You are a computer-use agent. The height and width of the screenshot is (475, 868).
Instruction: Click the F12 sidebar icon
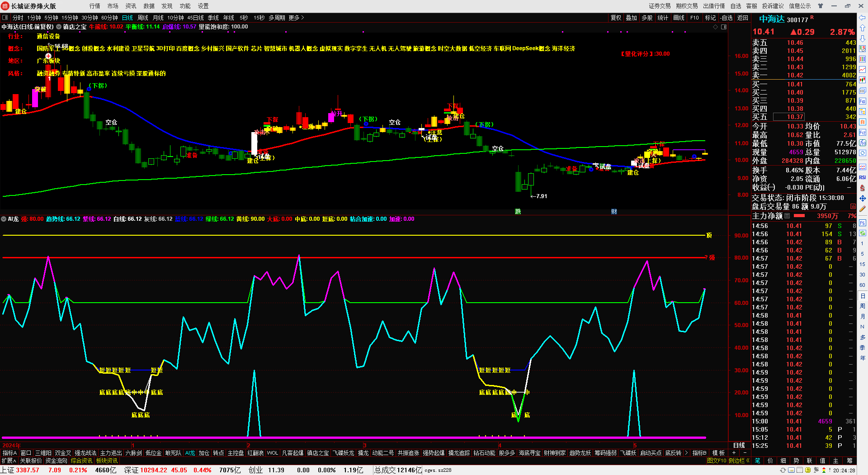click(863, 133)
